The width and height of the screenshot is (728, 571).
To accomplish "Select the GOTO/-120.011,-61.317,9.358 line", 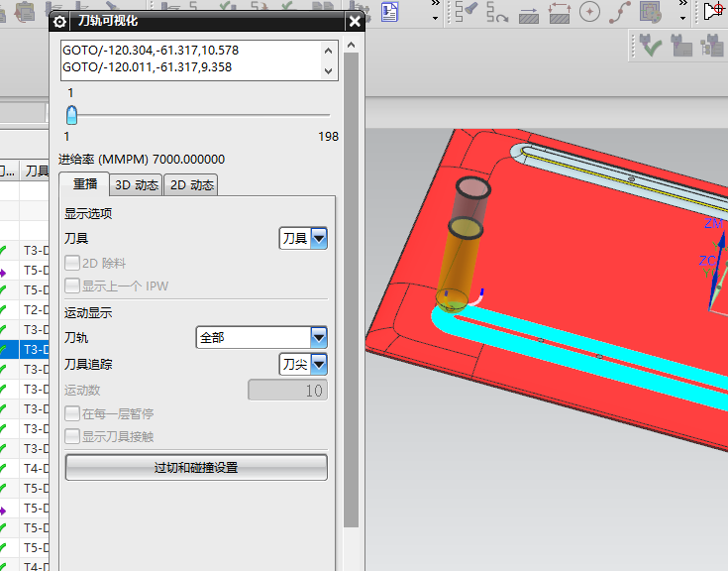I will click(148, 67).
